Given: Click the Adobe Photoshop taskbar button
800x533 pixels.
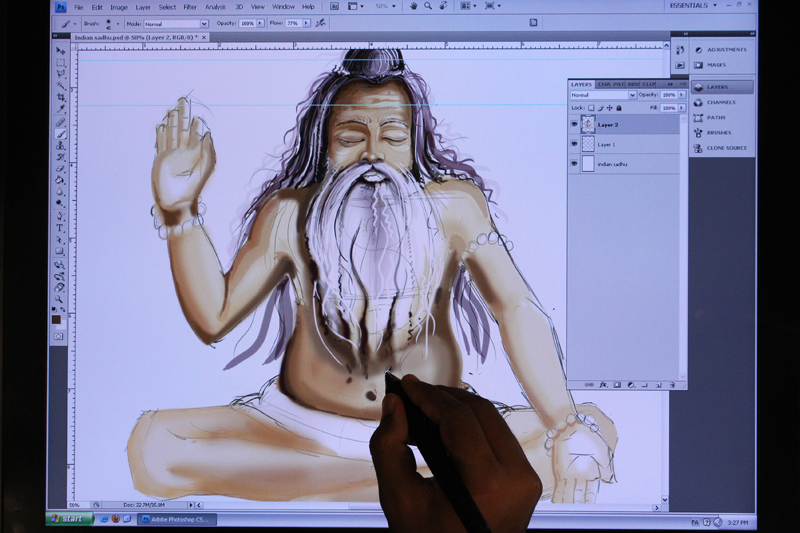Looking at the screenshot, I should coord(176,519).
